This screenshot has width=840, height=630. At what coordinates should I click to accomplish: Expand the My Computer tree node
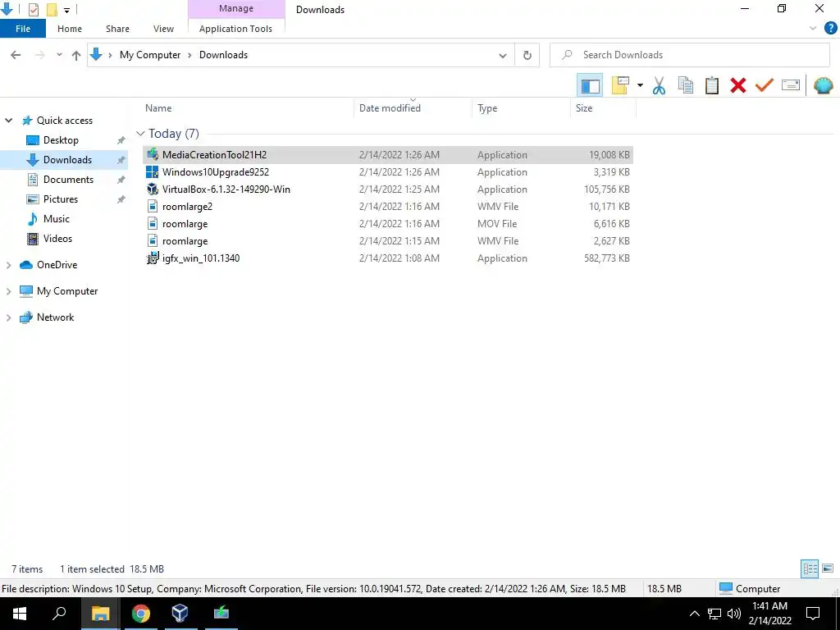pos(8,291)
